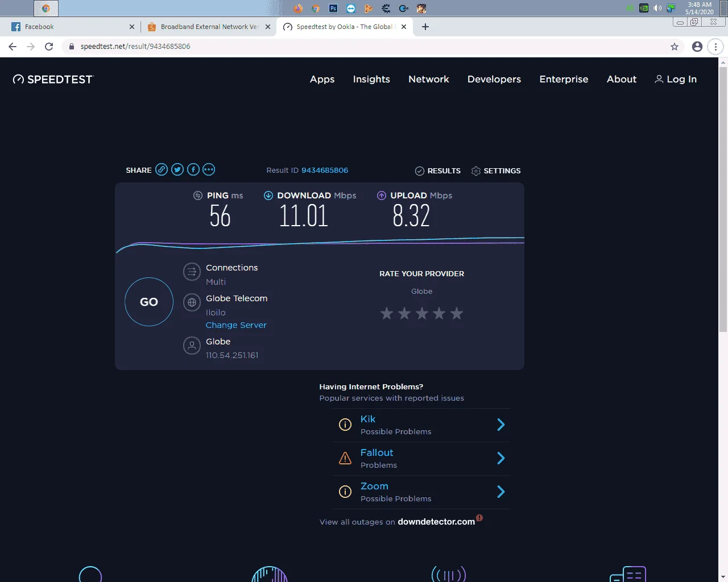
Task: Open the RESULTS history
Action: (x=438, y=171)
